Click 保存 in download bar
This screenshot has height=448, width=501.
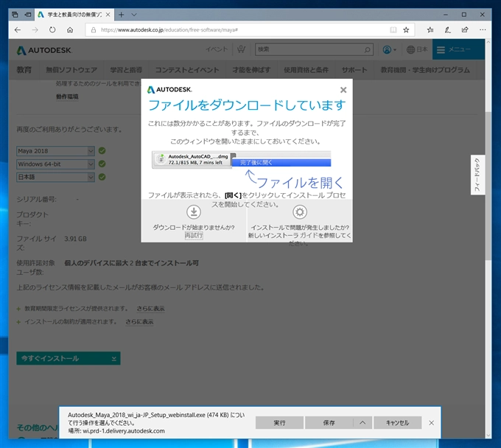[x=329, y=423]
